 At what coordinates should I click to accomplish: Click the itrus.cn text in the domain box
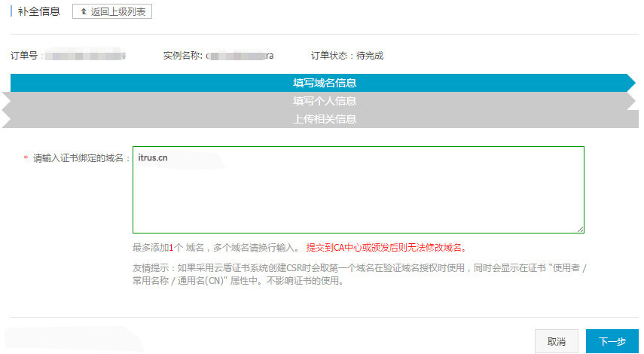pos(153,157)
